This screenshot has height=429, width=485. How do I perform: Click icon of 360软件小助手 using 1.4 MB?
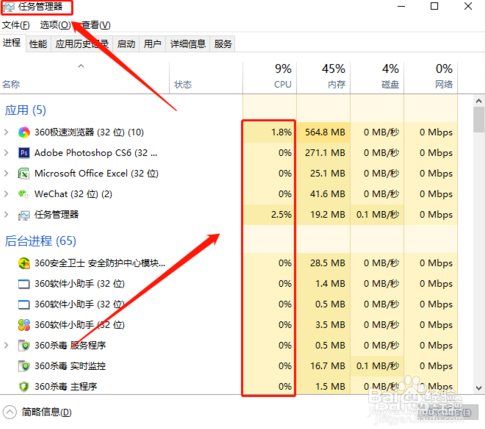click(24, 284)
